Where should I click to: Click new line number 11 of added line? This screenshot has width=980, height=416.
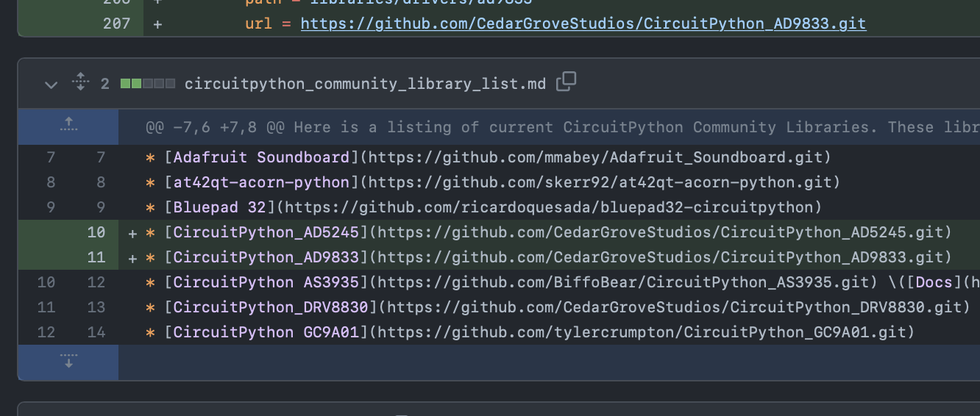(x=96, y=257)
